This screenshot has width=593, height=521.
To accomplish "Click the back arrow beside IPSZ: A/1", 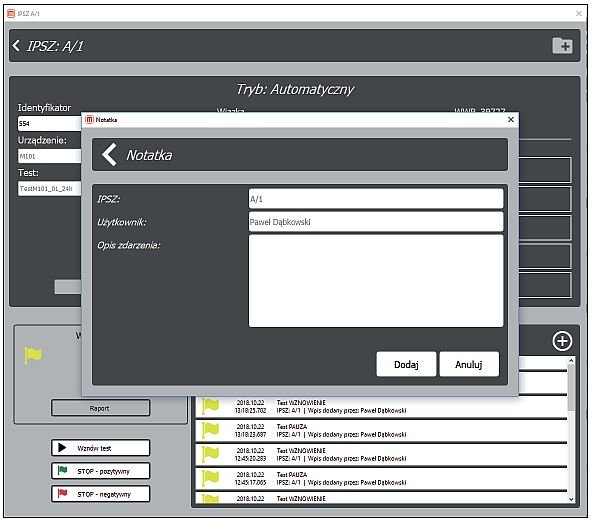I will [x=16, y=46].
